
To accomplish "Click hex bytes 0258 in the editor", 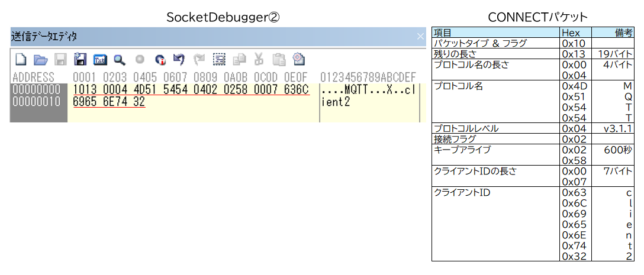I will coord(236,89).
